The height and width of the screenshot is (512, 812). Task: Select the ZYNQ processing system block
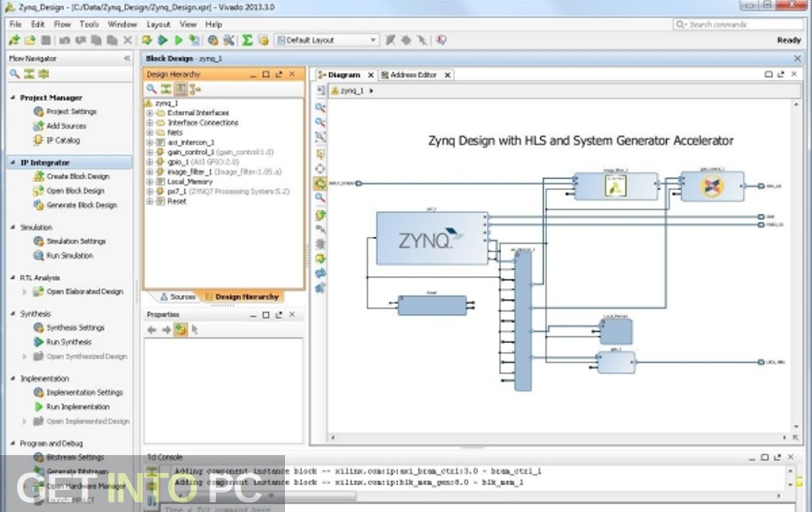[x=432, y=238]
